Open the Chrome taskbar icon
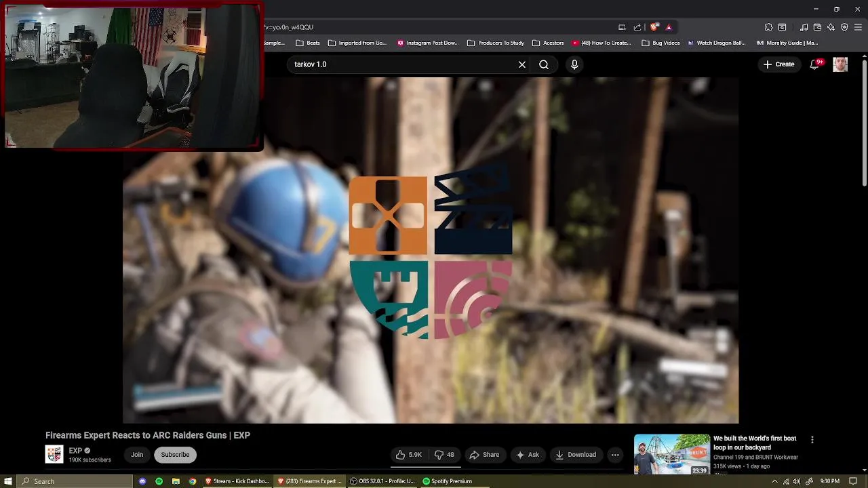 pos(193,481)
